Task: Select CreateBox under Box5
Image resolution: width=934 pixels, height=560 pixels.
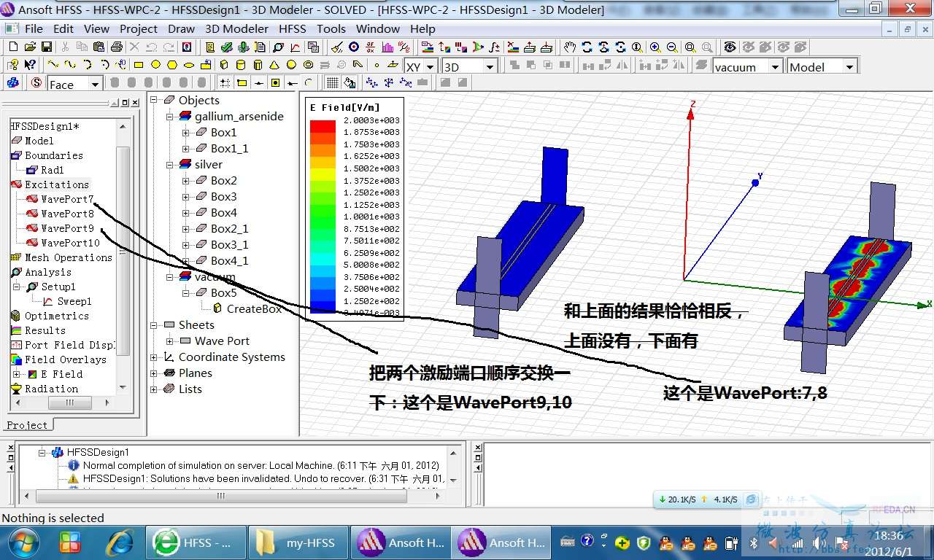Action: (254, 309)
